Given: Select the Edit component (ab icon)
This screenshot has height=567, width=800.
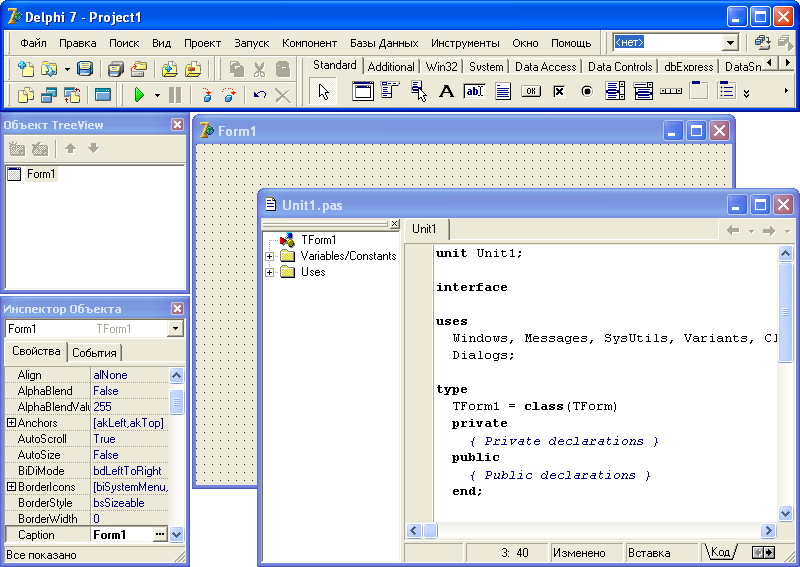Looking at the screenshot, I should point(474,91).
